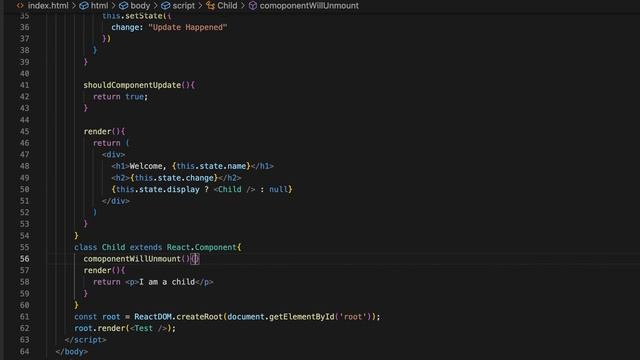Click 'root.render' on line 62
The width and height of the screenshot is (640, 360).
click(x=99, y=328)
